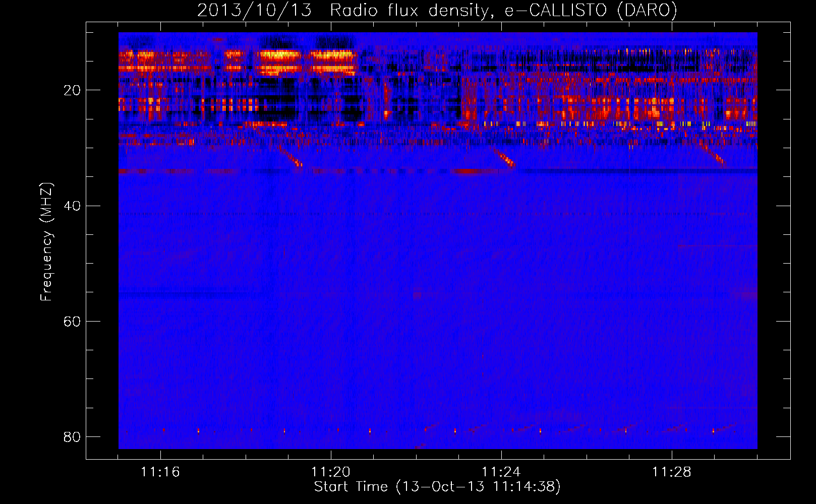Click the drifting burst streak near 11:29
Viewport: 816px width, 504px height.
point(712,153)
